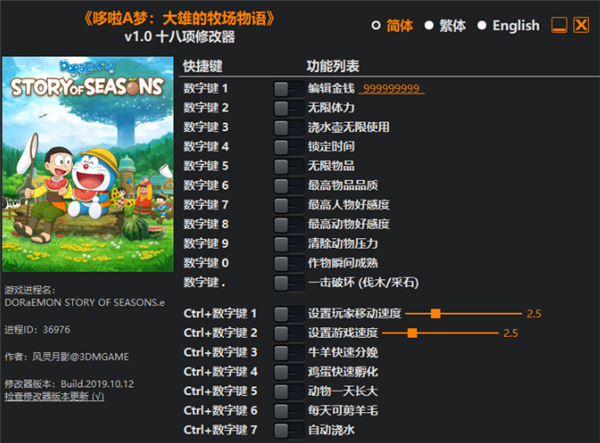Turn on 锁定时间 switch
Image resolution: width=600 pixels, height=443 pixels.
pos(289,147)
